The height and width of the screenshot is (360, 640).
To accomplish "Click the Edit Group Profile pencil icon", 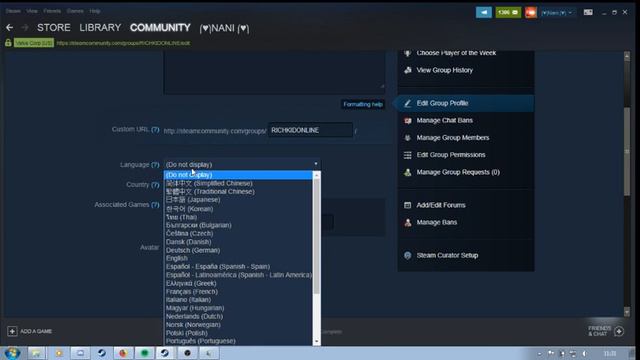I will click(407, 103).
